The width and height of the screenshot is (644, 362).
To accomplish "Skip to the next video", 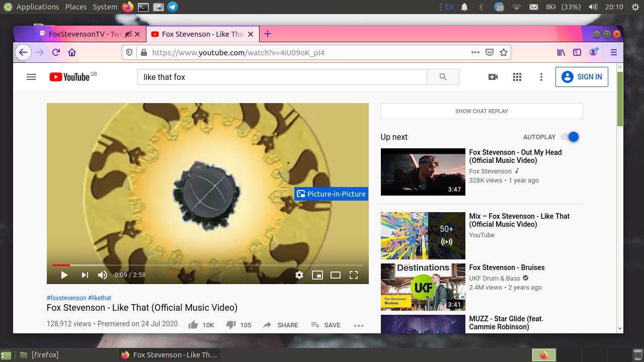I will (x=85, y=275).
